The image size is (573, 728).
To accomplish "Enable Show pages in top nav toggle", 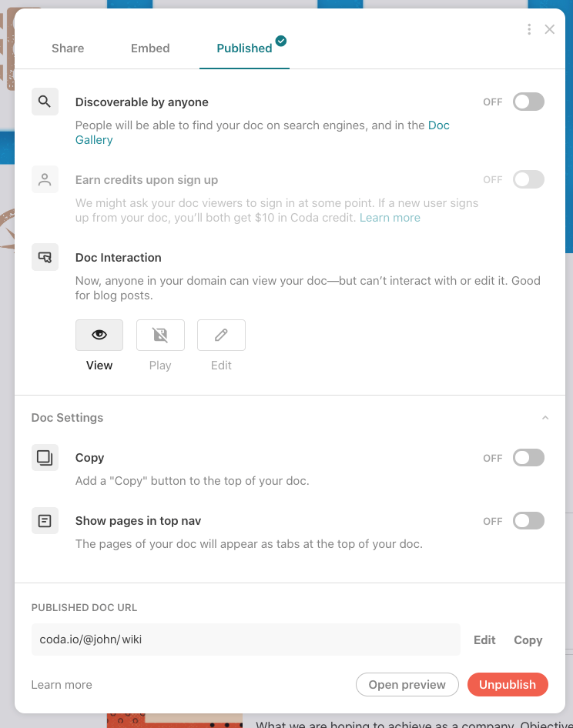I will click(x=528, y=521).
